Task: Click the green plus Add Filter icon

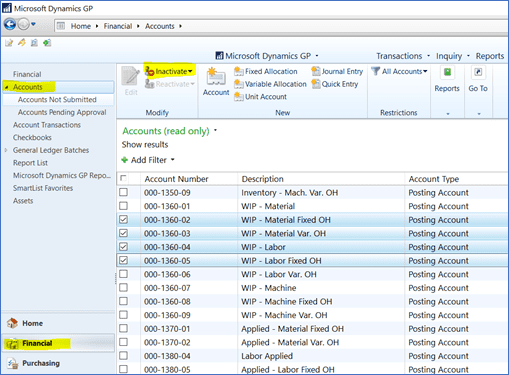Action: (125, 160)
